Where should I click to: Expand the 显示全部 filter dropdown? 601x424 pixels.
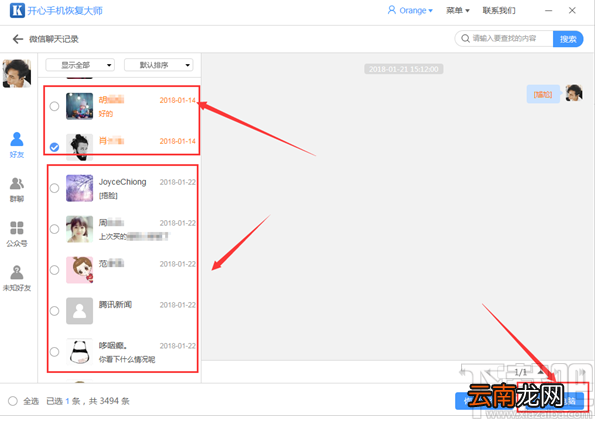click(x=80, y=65)
